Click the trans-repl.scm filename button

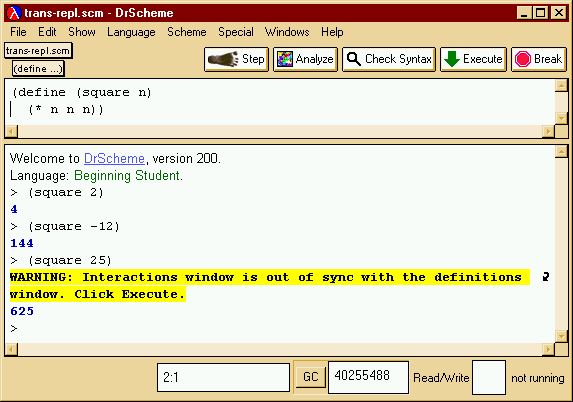38,50
